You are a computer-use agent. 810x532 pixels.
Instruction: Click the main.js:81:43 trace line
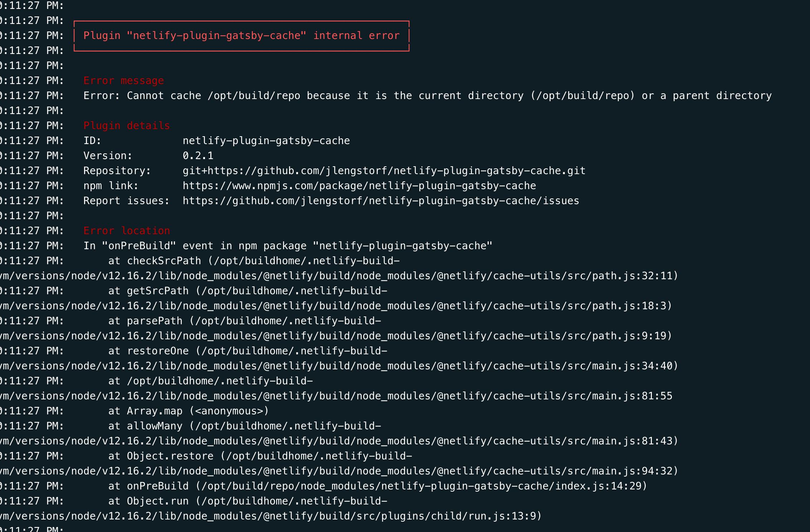339,441
